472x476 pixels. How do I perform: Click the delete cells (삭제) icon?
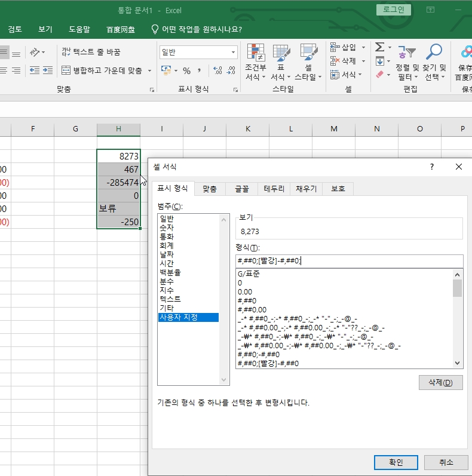tap(335, 61)
